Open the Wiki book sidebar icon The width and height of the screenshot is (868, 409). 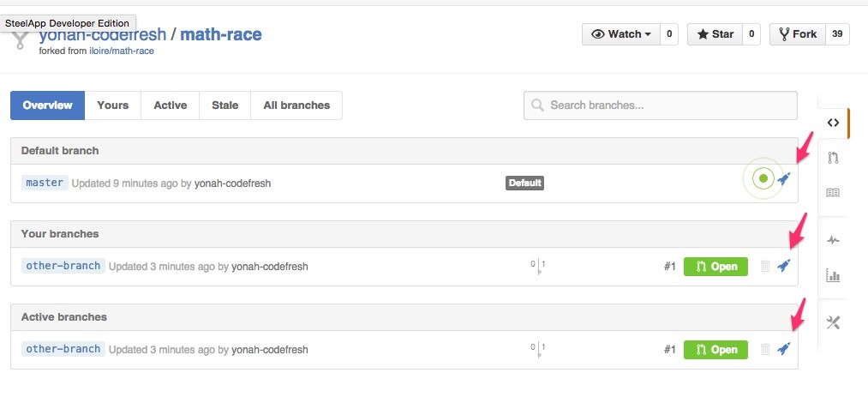833,193
